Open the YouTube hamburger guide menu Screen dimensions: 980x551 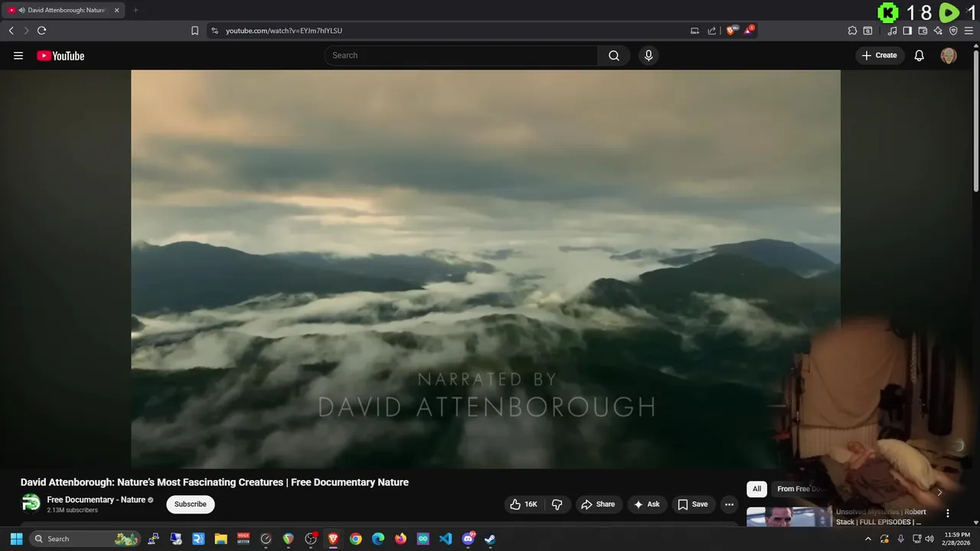18,55
